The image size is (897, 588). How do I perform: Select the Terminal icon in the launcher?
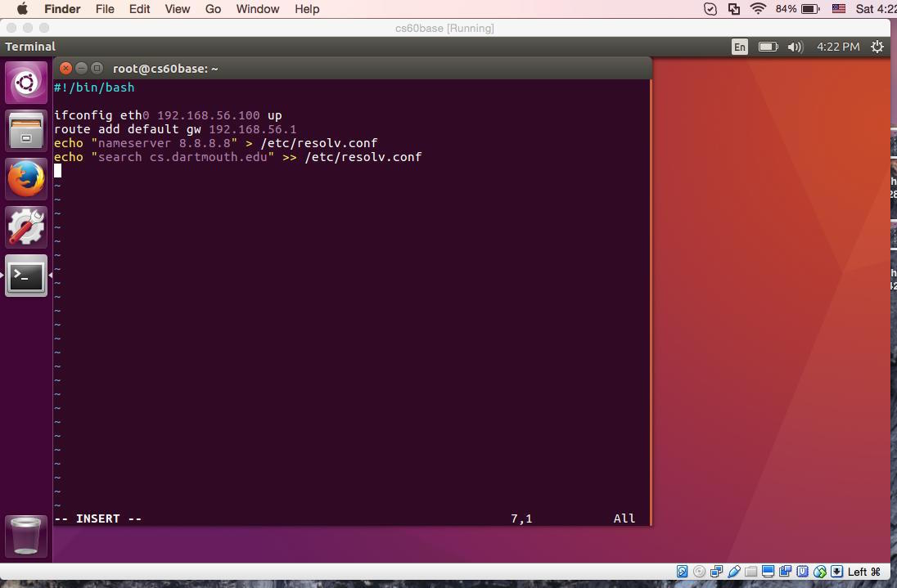point(26,276)
